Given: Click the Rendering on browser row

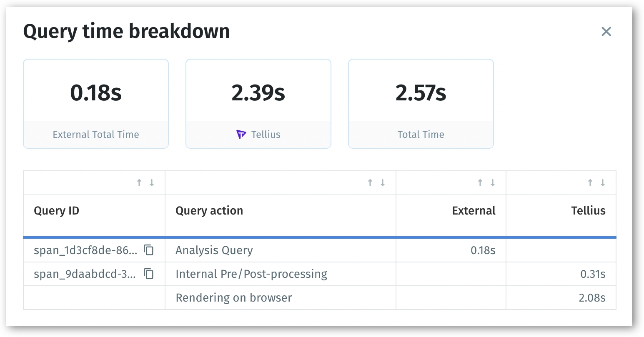Looking at the screenshot, I should pos(234,297).
